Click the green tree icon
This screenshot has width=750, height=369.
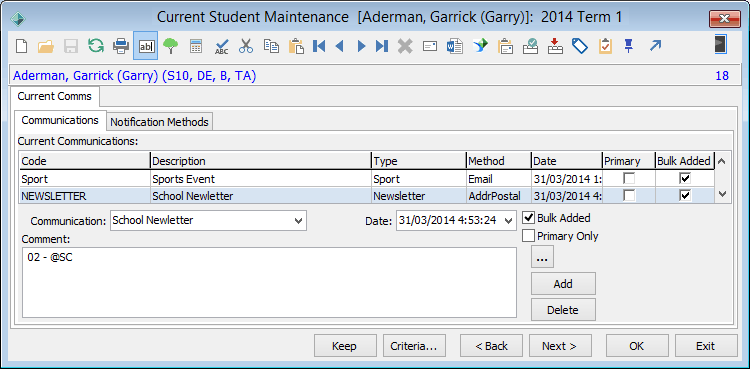coord(170,46)
